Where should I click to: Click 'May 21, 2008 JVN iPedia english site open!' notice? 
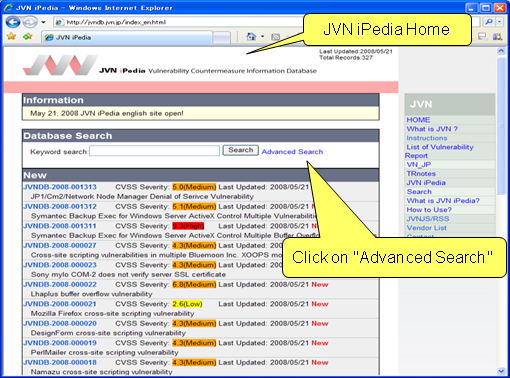107,113
